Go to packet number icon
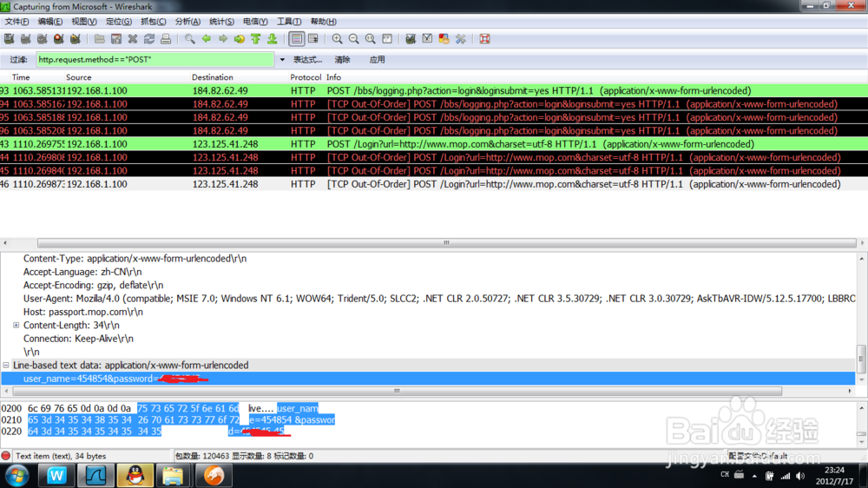 (240, 39)
